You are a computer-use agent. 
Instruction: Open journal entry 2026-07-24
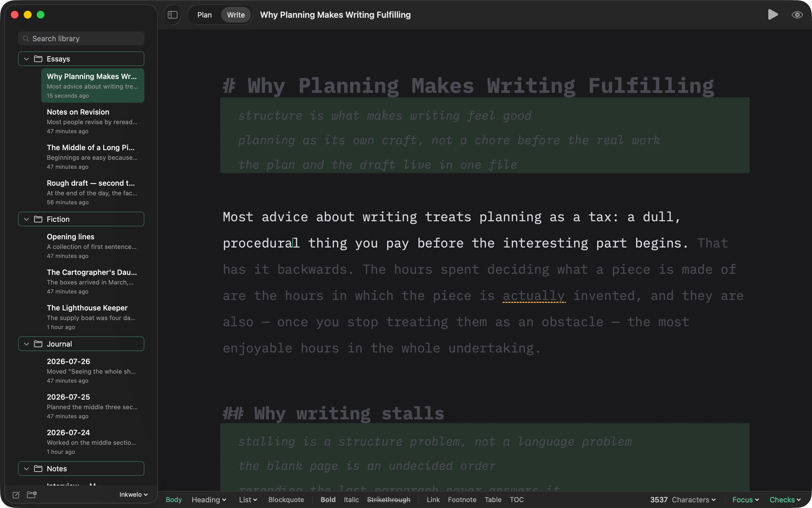(92, 442)
